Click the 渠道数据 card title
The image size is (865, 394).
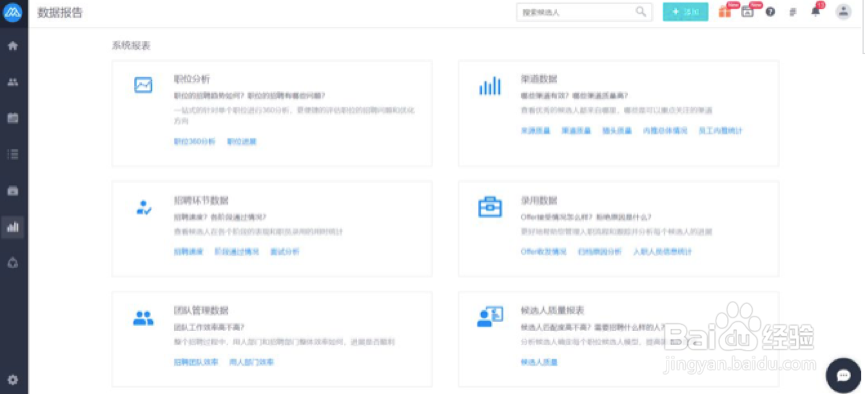coord(539,79)
